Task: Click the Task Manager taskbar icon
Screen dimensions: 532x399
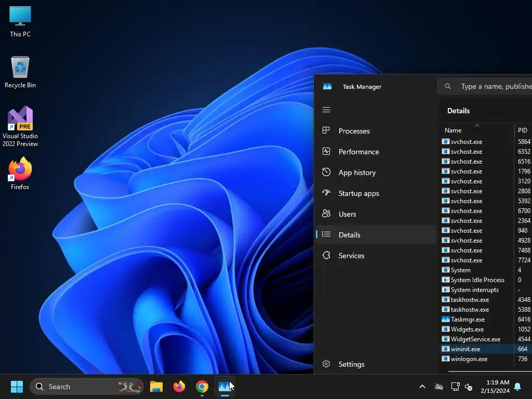Action: click(224, 387)
